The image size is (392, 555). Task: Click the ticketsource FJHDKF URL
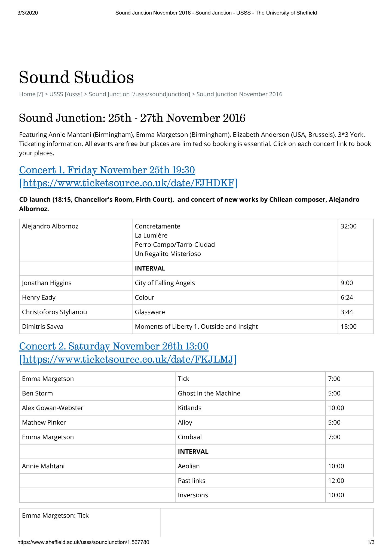click(x=128, y=183)
